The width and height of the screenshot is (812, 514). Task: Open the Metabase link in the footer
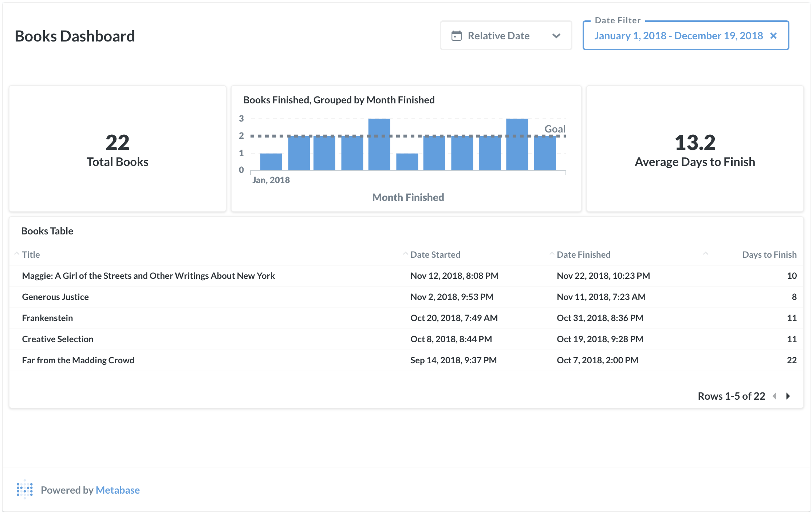(117, 490)
